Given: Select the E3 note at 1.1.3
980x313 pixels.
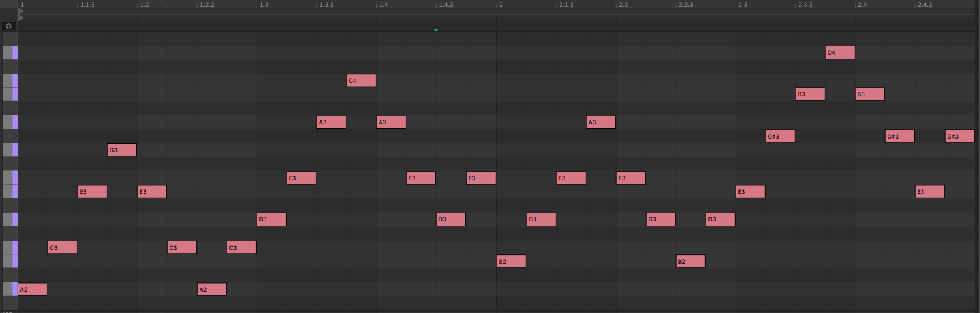Looking at the screenshot, I should click(92, 191).
